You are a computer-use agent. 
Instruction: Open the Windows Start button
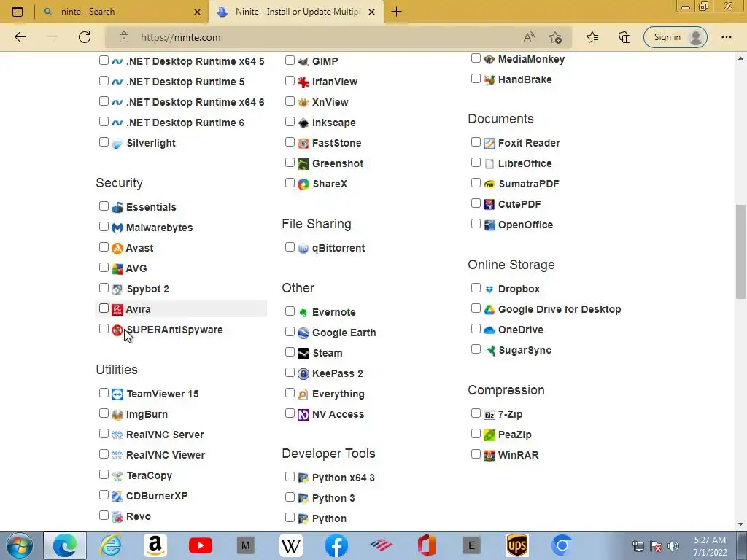pyautogui.click(x=20, y=545)
